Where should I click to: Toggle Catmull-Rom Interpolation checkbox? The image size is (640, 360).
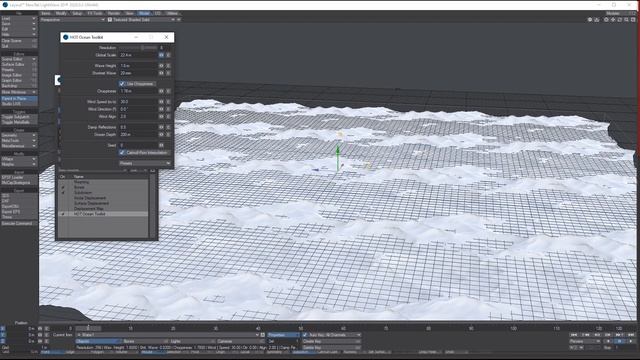122,153
